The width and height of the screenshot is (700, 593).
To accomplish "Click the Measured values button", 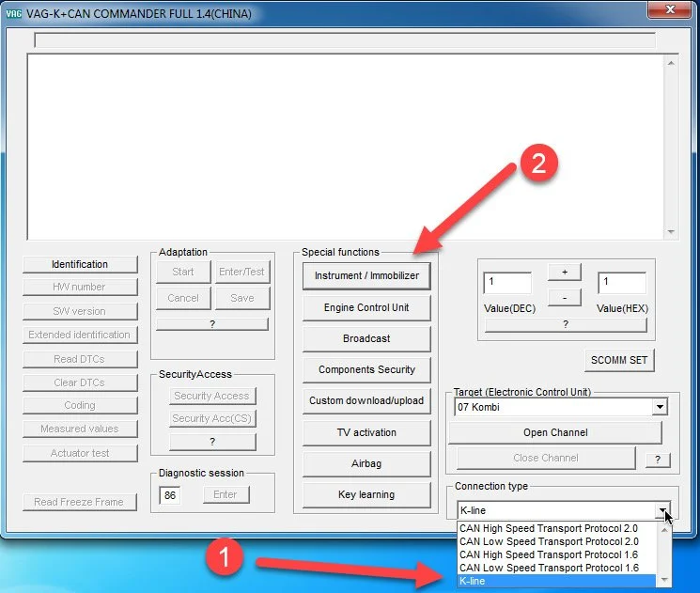I will coord(80,429).
